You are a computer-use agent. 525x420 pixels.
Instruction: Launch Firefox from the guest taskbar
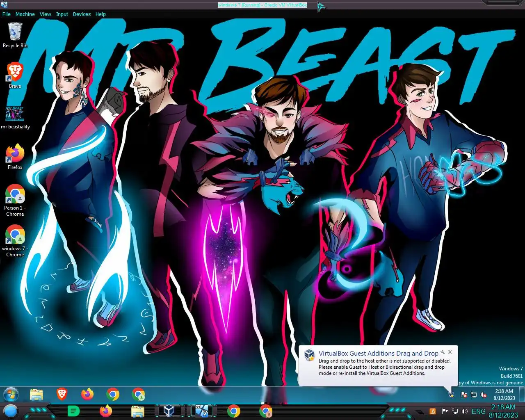87,394
